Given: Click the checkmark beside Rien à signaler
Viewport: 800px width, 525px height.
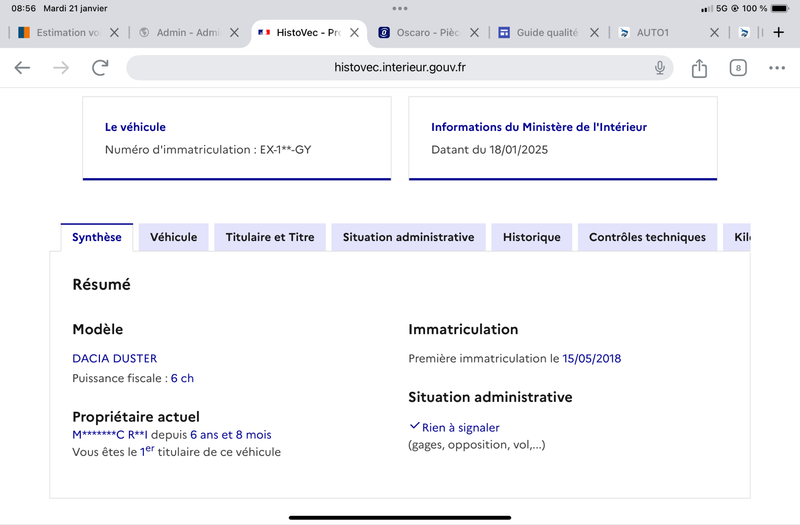Looking at the screenshot, I should (x=414, y=426).
